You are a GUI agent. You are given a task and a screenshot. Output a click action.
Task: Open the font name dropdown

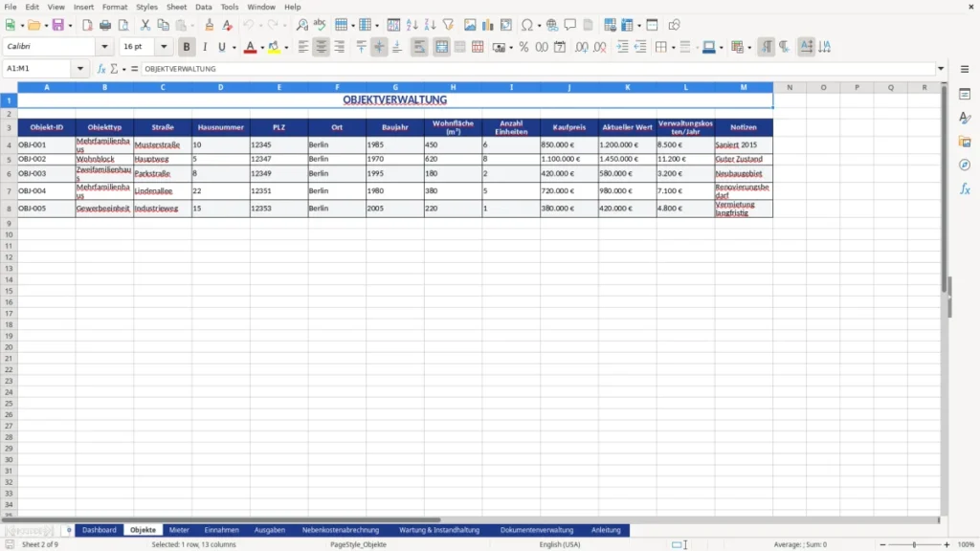(x=104, y=47)
